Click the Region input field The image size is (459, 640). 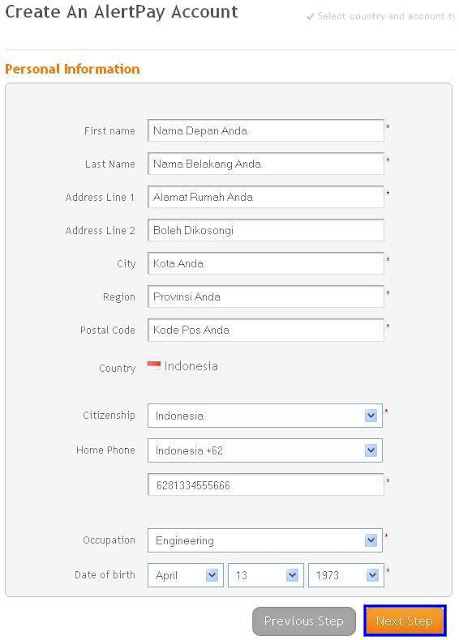coord(266,297)
